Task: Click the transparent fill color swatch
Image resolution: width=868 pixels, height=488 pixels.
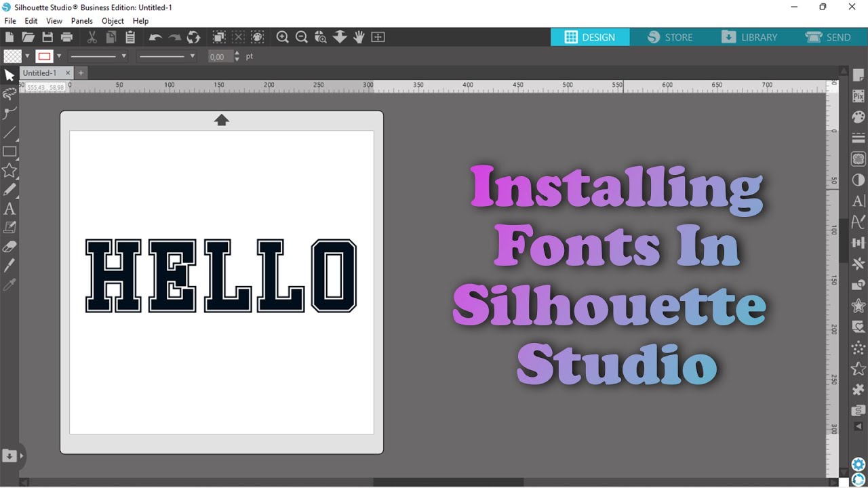Action: coord(12,56)
